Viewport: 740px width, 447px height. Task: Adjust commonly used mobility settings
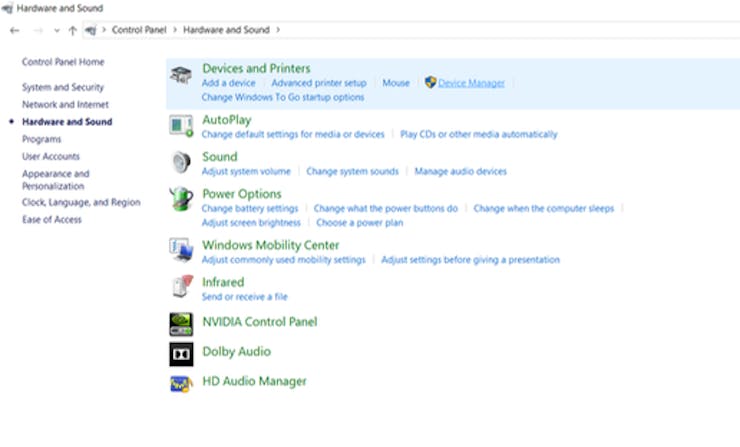coord(283,260)
